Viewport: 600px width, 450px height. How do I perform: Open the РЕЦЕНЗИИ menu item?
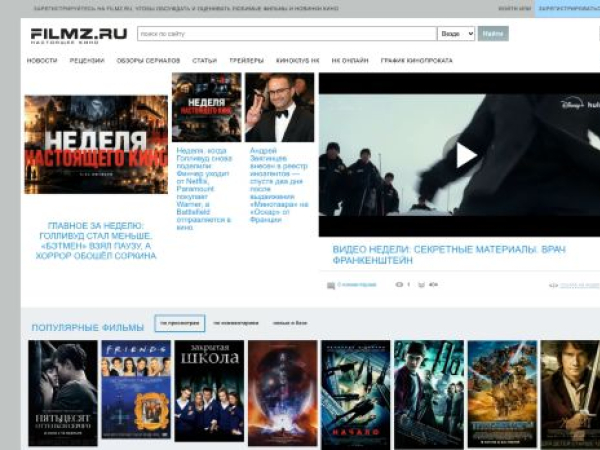[x=87, y=60]
